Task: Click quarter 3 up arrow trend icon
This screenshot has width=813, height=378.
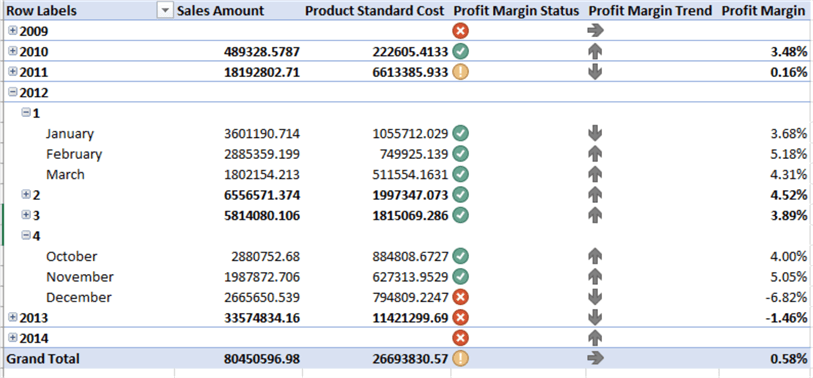Action: (x=595, y=215)
